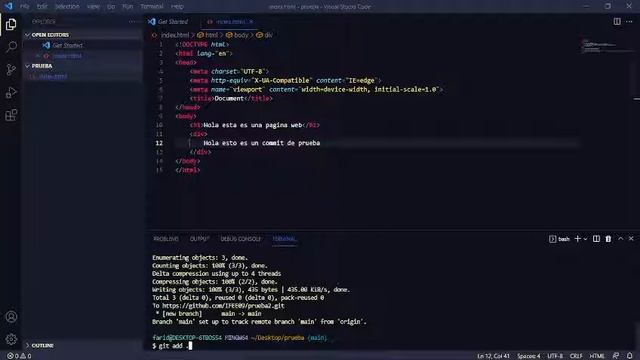Switch to the Get Started tab

(x=172, y=22)
